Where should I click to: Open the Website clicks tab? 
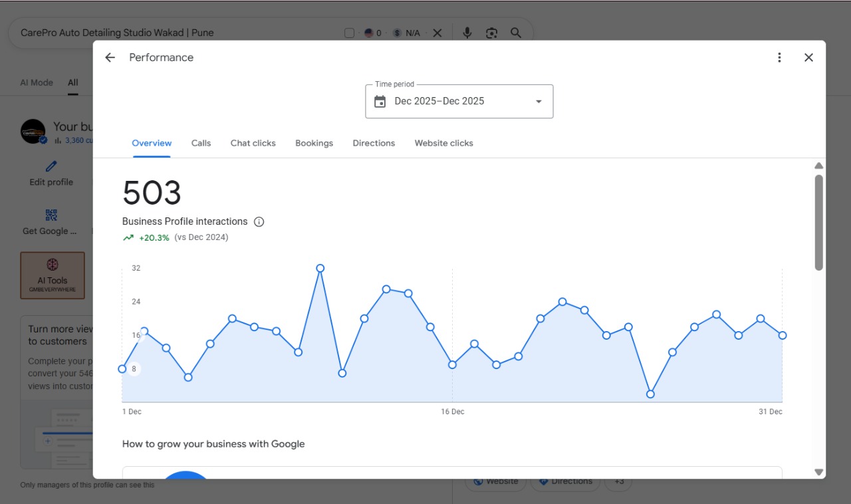[x=444, y=143]
